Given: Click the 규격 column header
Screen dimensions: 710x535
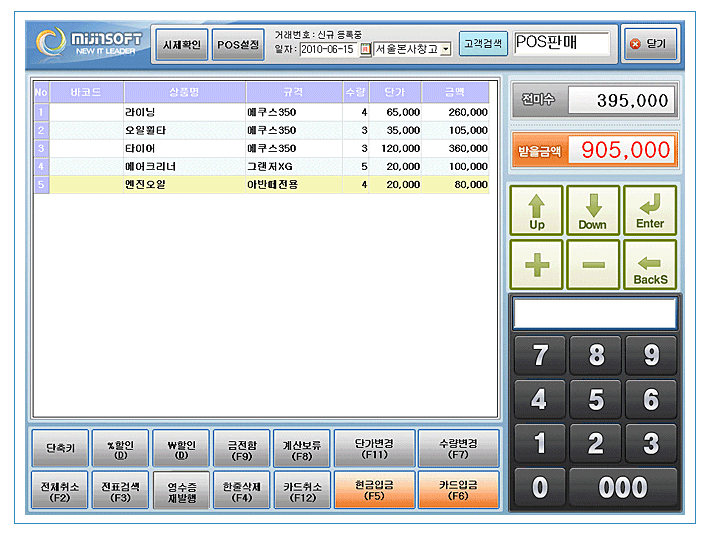Looking at the screenshot, I should [x=293, y=92].
